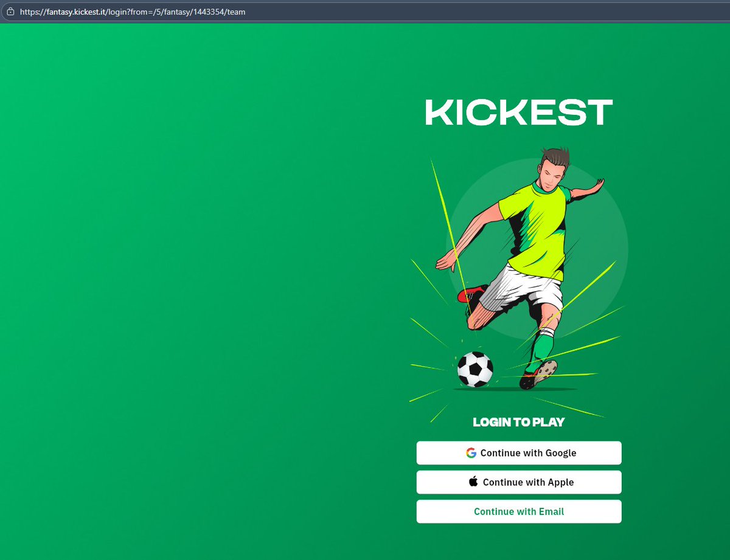Choose Continue with Apple
The height and width of the screenshot is (560, 730).
pos(519,482)
